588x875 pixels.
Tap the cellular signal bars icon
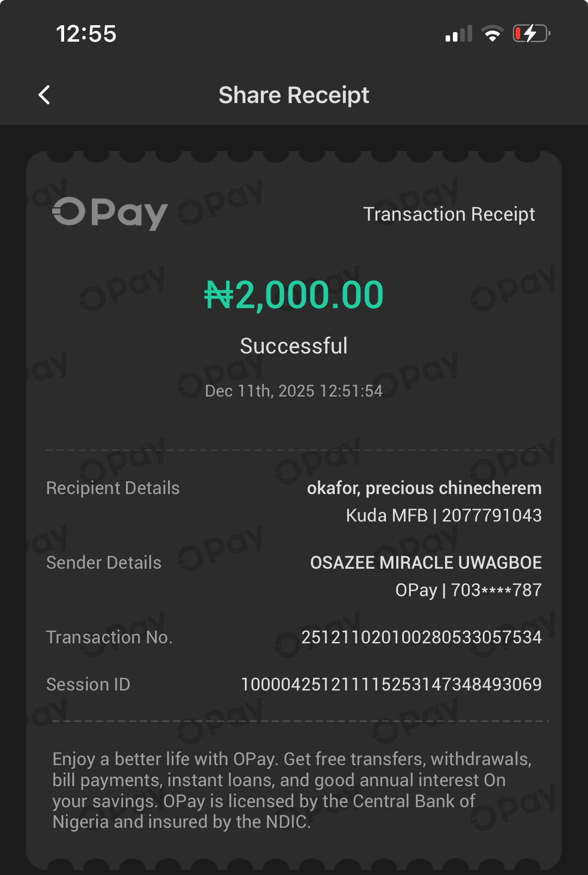tap(458, 34)
